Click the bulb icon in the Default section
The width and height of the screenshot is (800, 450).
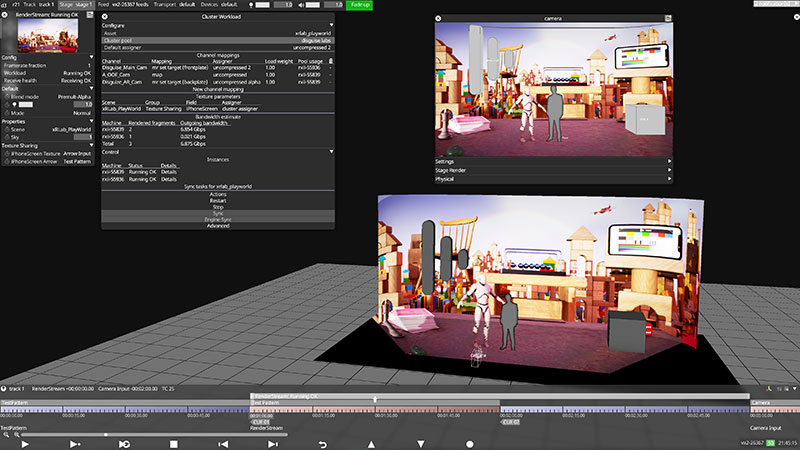tap(14, 105)
